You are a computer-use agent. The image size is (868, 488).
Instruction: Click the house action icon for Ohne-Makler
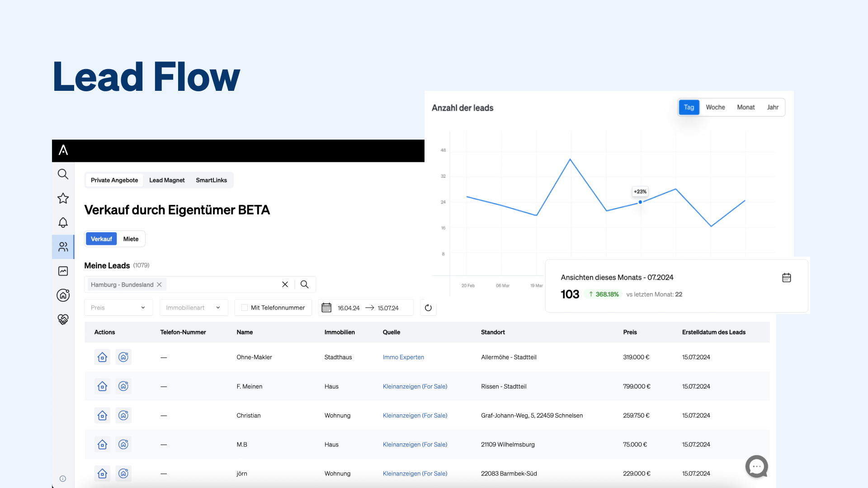pyautogui.click(x=102, y=357)
